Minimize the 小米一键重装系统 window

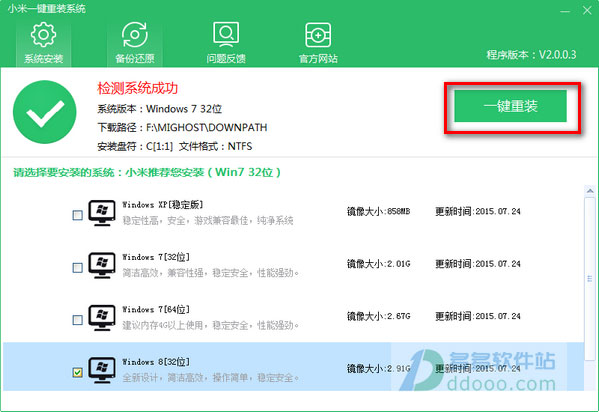point(565,11)
